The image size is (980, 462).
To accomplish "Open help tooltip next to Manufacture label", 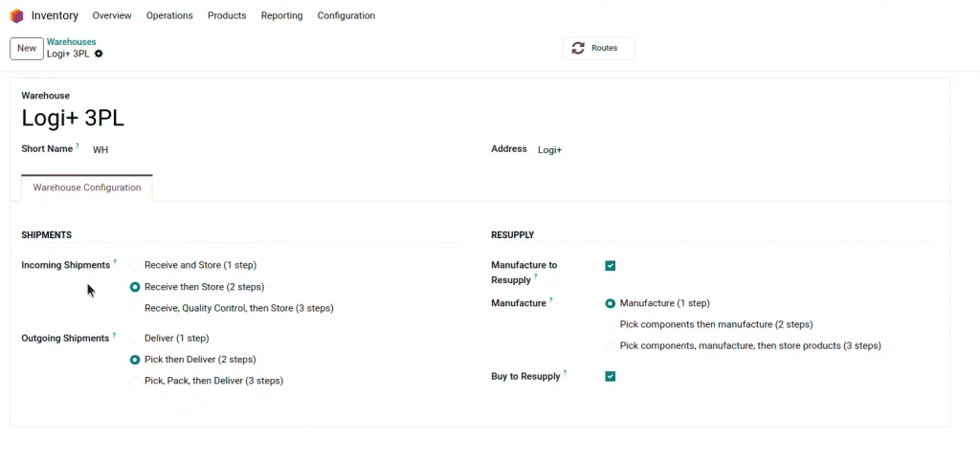I will click(550, 299).
